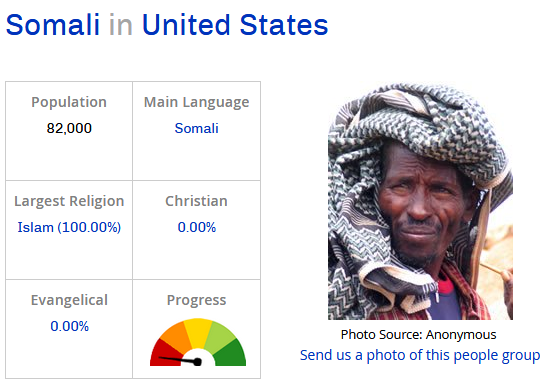
Task: Click the Photo Source: Anonymous caption
Action: coord(419,335)
